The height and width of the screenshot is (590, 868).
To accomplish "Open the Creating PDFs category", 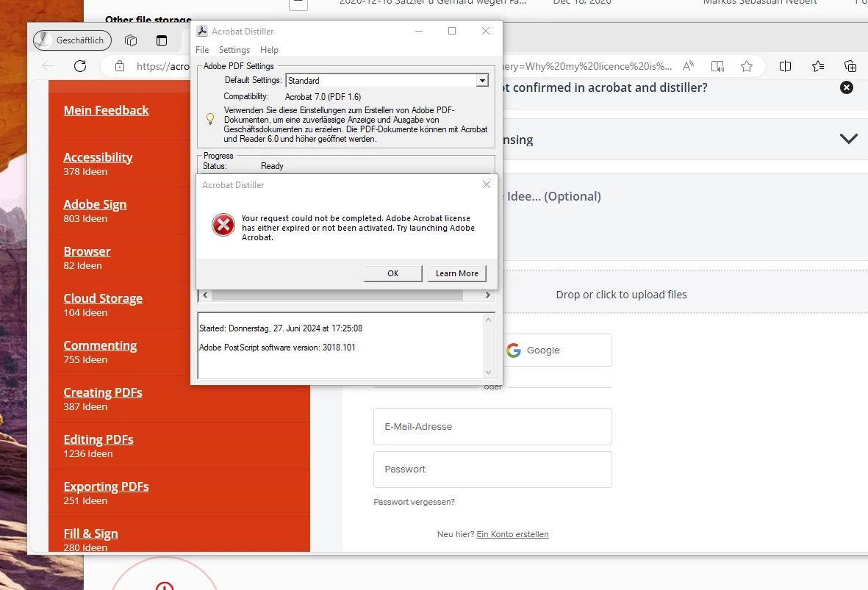I will point(103,392).
